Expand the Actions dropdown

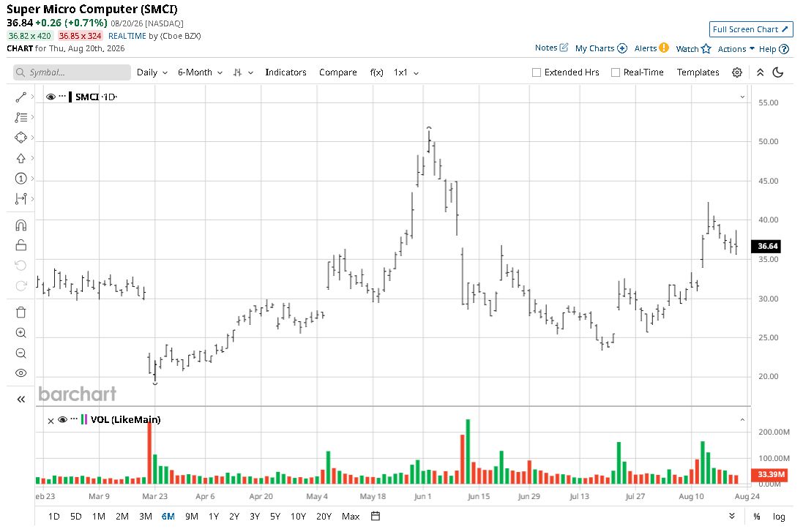736,48
